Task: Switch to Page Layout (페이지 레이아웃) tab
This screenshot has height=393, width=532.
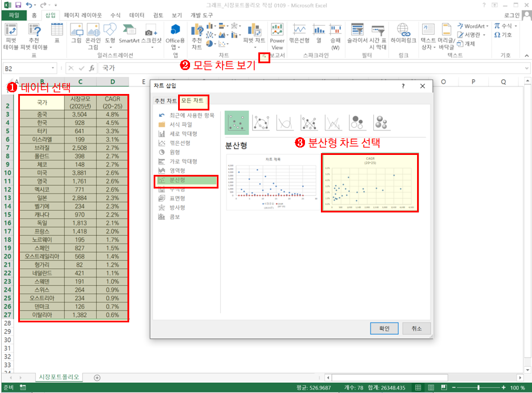Action: tap(83, 15)
